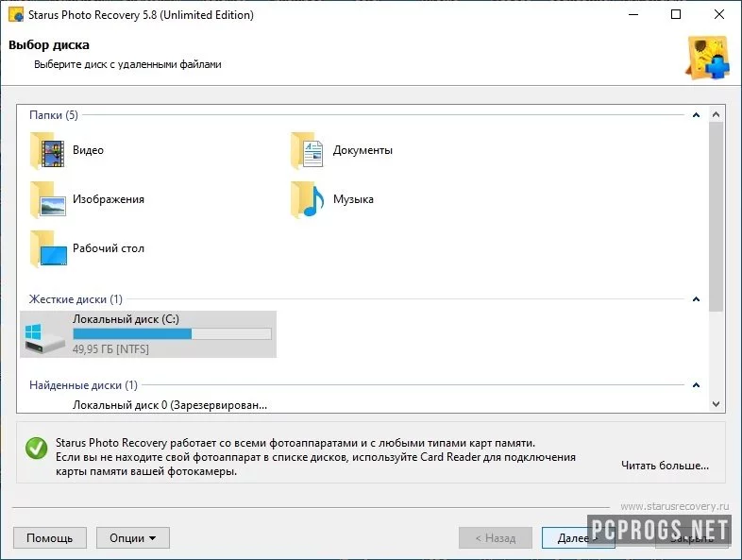Screen dimensions: 742x560
Task: Click the Найденные диски (1) header
Action: point(83,385)
